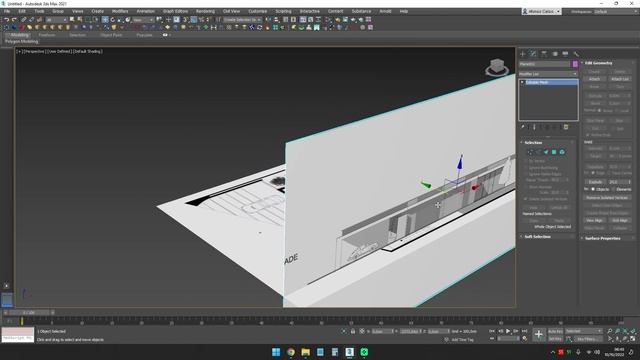Open Chrome from the taskbar
The image size is (640, 360).
tap(291, 352)
